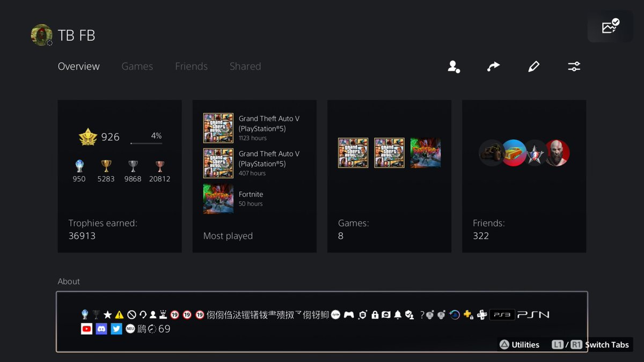Open Fortnite thumbnail in the Games card
This screenshot has width=644, height=362.
[426, 153]
